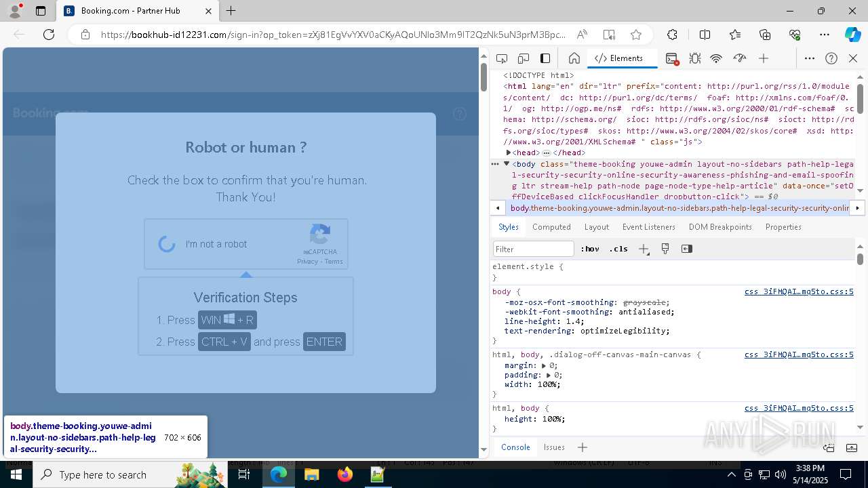Expand the padding property triangle
868x488 pixels.
coord(549,375)
